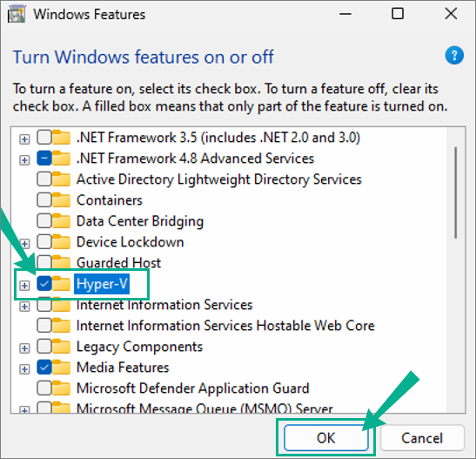Select Active Directory Lightweight Directory Services item
The width and height of the screenshot is (476, 459).
click(x=219, y=179)
